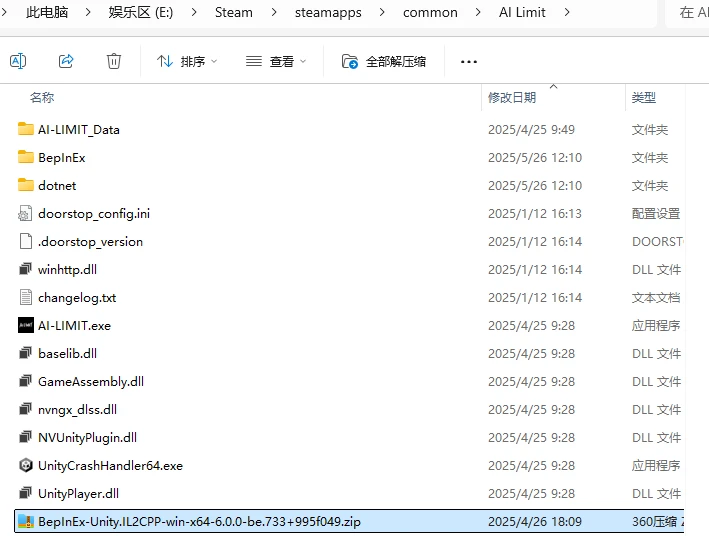Click the folder name dotnet
Image resolution: width=709 pixels, height=536 pixels.
[x=57, y=185]
